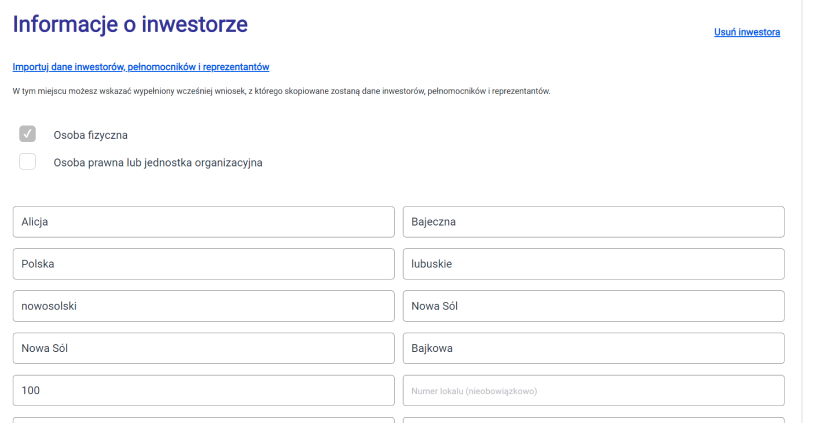Select the surname field containing 'Bajeczna'

coord(593,221)
